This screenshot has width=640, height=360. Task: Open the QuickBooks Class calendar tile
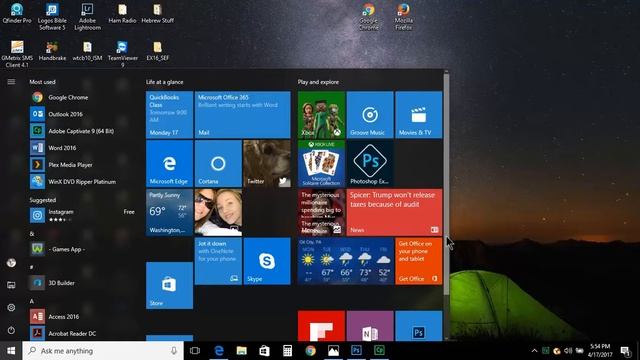coord(169,115)
